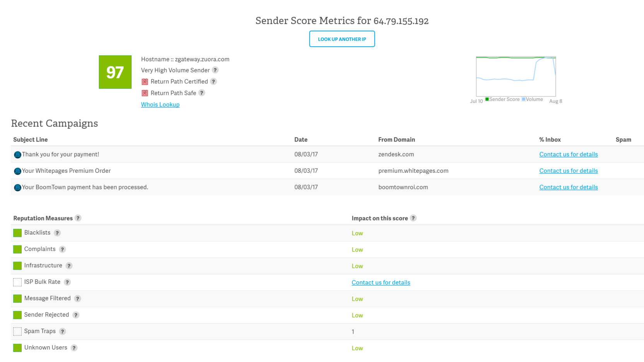Open help for Sender Rejected
Viewport: 644px width, 362px height.
76,315
